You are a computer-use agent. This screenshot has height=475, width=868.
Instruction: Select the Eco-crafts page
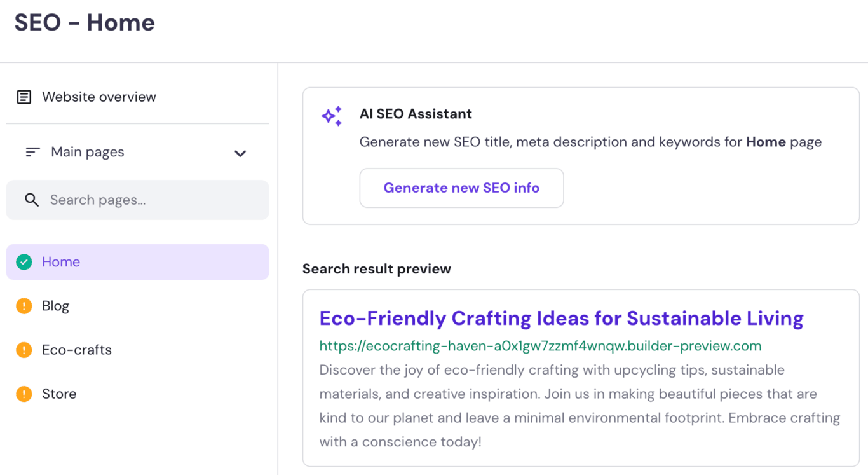click(x=76, y=349)
